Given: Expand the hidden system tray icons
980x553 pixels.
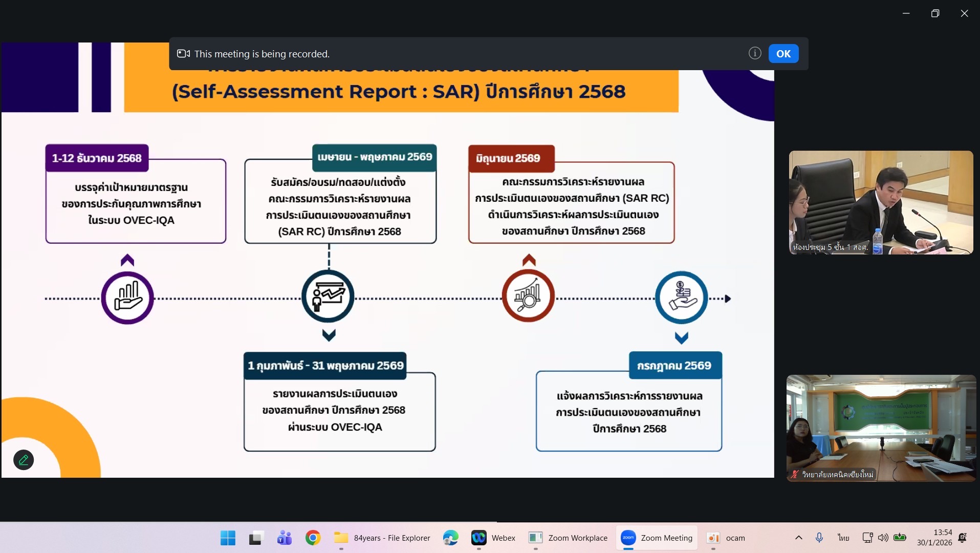Looking at the screenshot, I should [798, 538].
